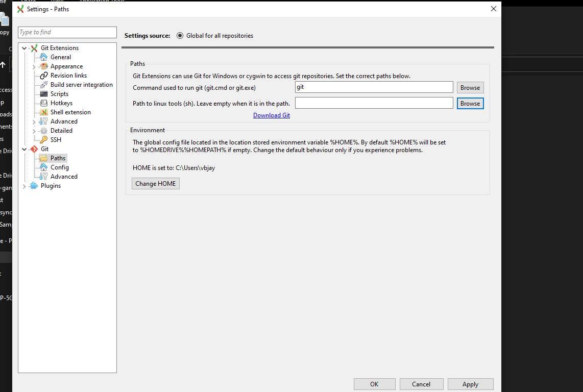The height and width of the screenshot is (392, 583).
Task: Open the General settings page
Action: 61,57
